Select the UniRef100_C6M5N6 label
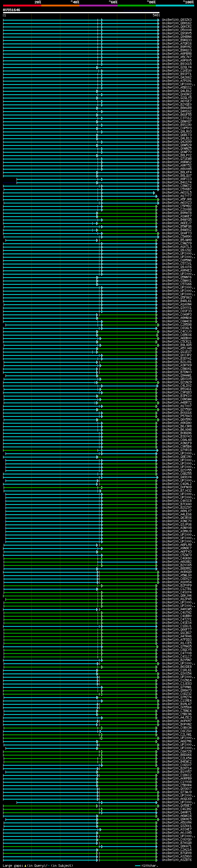This screenshot has width=197, height=868. click(x=177, y=260)
